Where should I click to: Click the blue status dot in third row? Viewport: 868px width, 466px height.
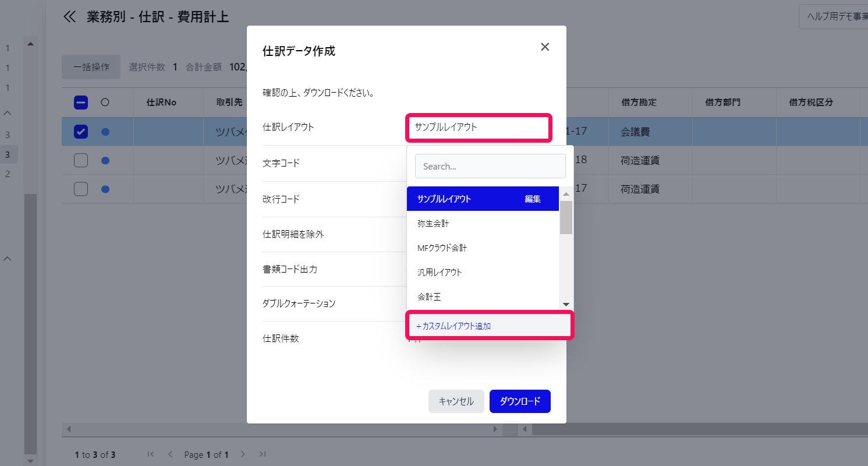105,189
